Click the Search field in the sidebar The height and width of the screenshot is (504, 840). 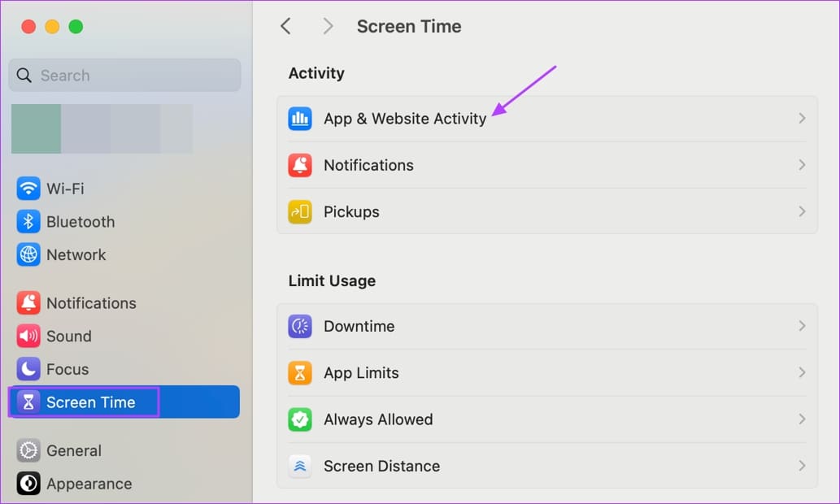coord(124,75)
